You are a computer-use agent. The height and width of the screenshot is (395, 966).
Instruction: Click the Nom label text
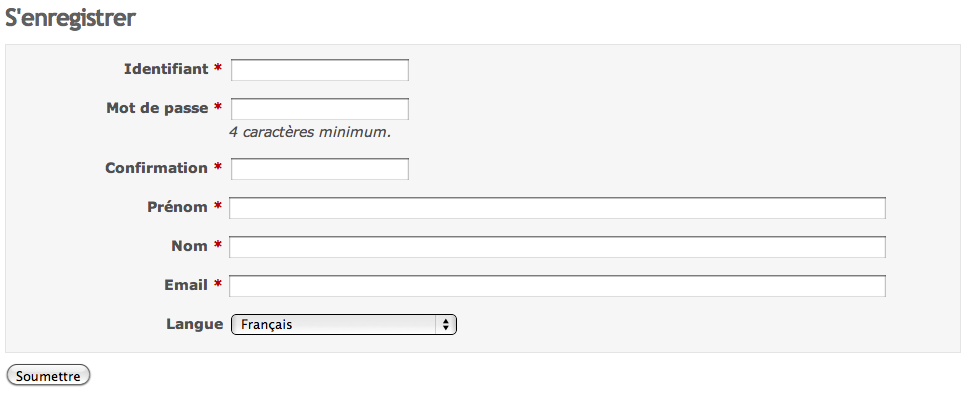[189, 246]
